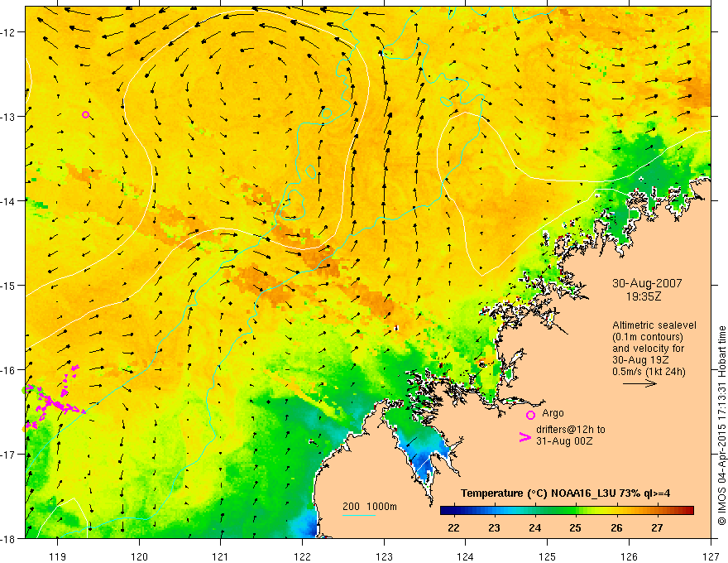Click latitude axis label '-14'
The height and width of the screenshot is (563, 728).
coord(9,201)
